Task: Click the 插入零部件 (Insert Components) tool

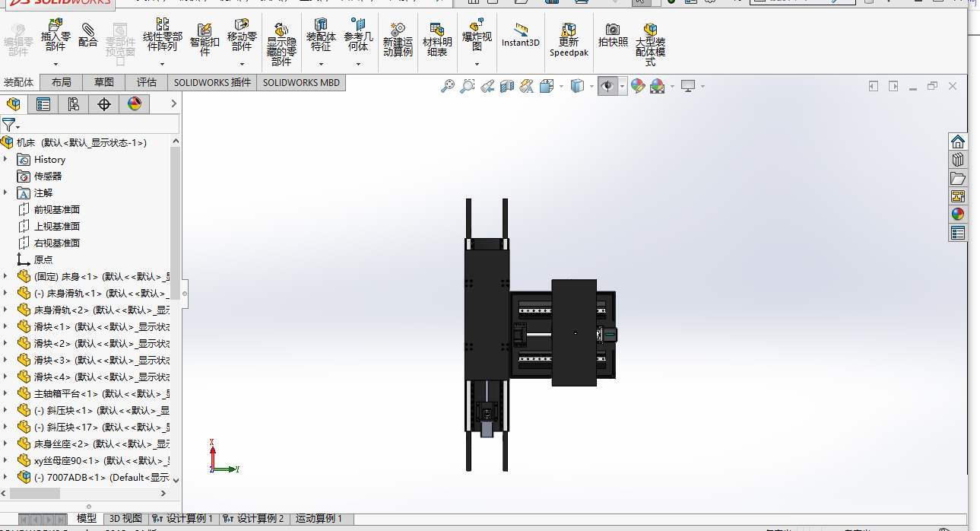Action: pos(56,35)
